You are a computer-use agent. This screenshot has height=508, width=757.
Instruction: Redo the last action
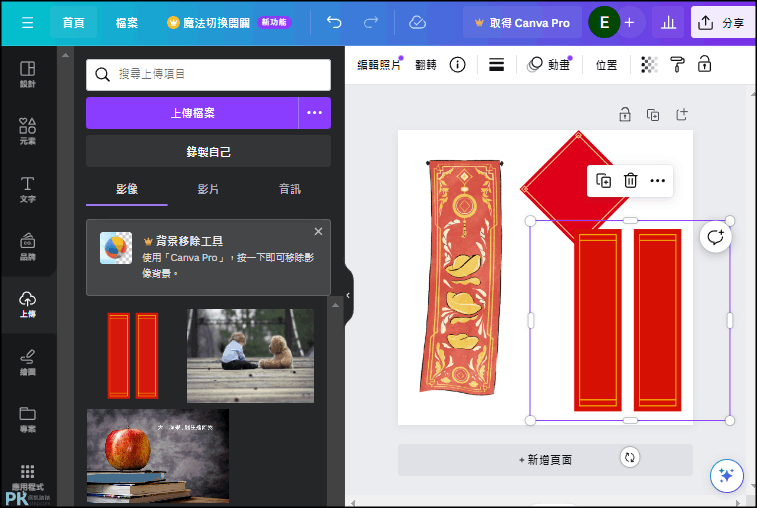tap(370, 22)
